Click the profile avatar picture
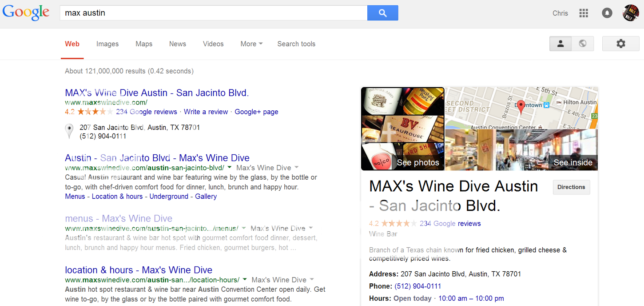This screenshot has height=306, width=644. pos(631,13)
